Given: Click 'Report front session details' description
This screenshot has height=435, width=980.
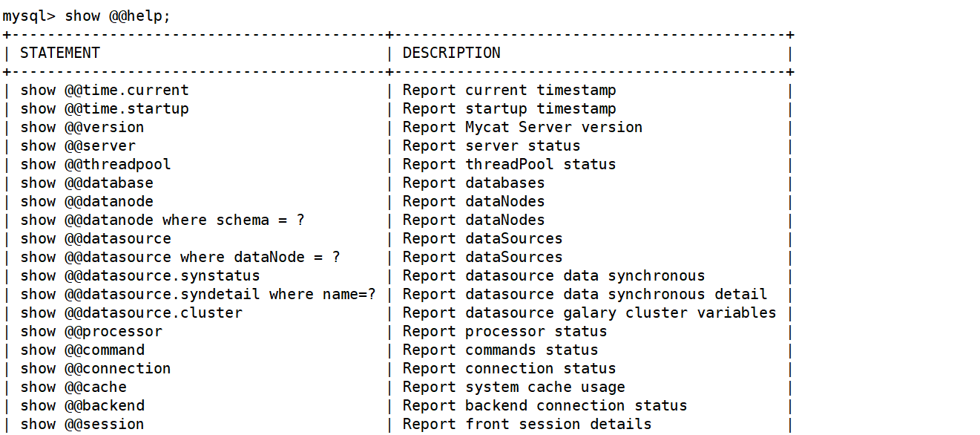Looking at the screenshot, I should [527, 424].
